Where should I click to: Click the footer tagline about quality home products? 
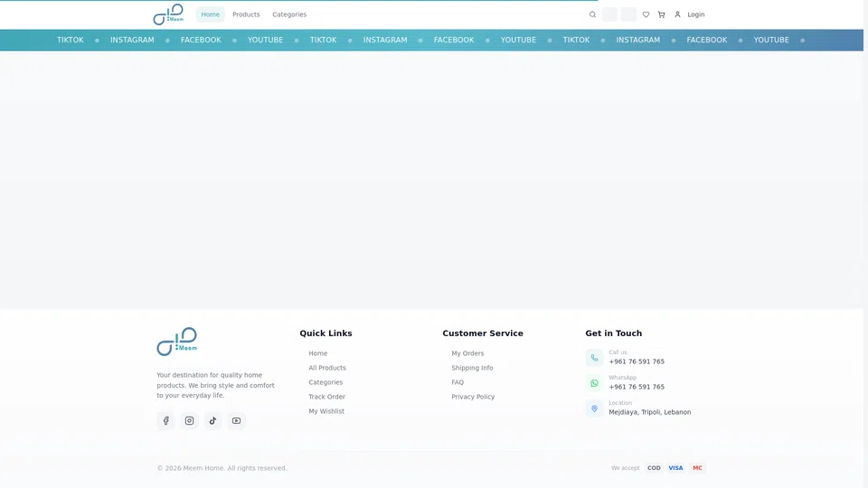215,385
